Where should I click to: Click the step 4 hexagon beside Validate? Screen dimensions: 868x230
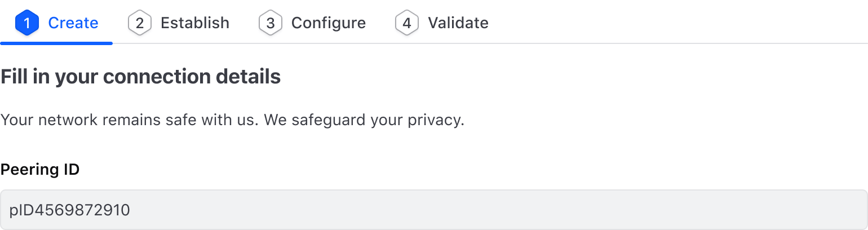(406, 23)
